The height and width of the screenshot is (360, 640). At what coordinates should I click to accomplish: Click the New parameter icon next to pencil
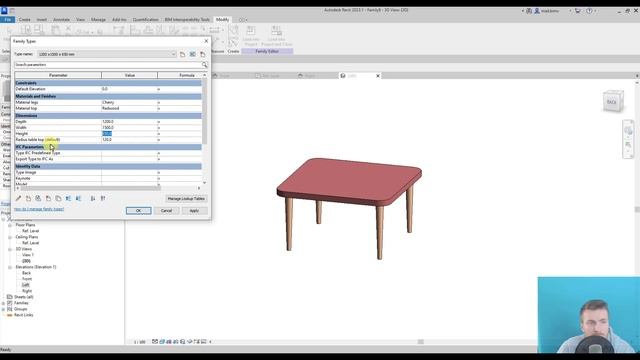pos(28,198)
